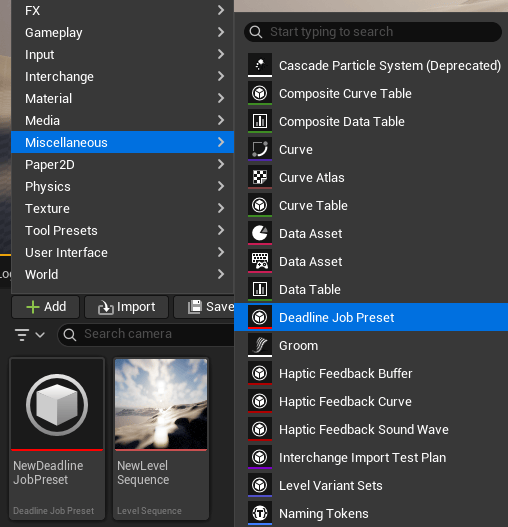This screenshot has width=508, height=527.
Task: Click the Curve Table cube icon
Action: (x=260, y=205)
